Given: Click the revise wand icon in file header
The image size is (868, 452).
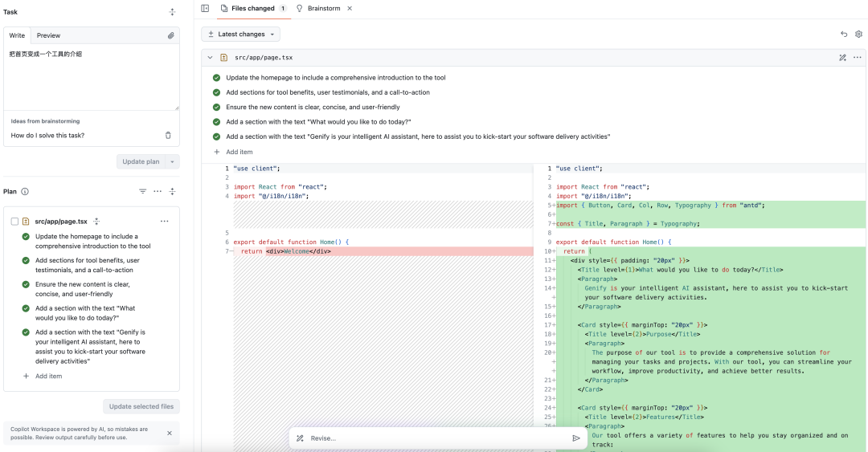Looking at the screenshot, I should (842, 58).
